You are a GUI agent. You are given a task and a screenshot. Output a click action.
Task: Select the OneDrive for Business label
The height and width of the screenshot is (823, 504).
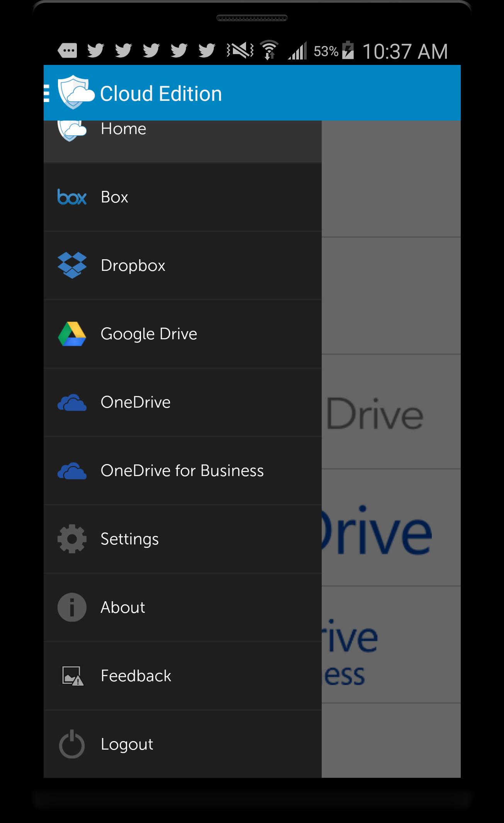(x=182, y=471)
